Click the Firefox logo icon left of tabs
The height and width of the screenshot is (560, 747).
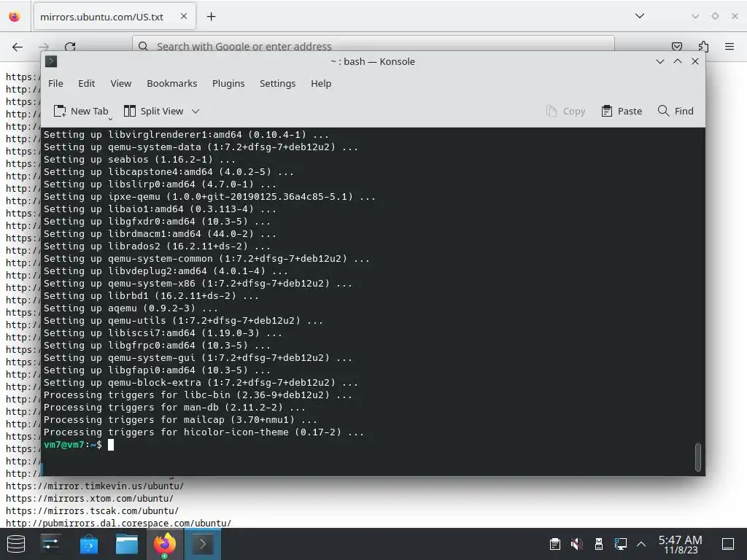click(x=15, y=17)
